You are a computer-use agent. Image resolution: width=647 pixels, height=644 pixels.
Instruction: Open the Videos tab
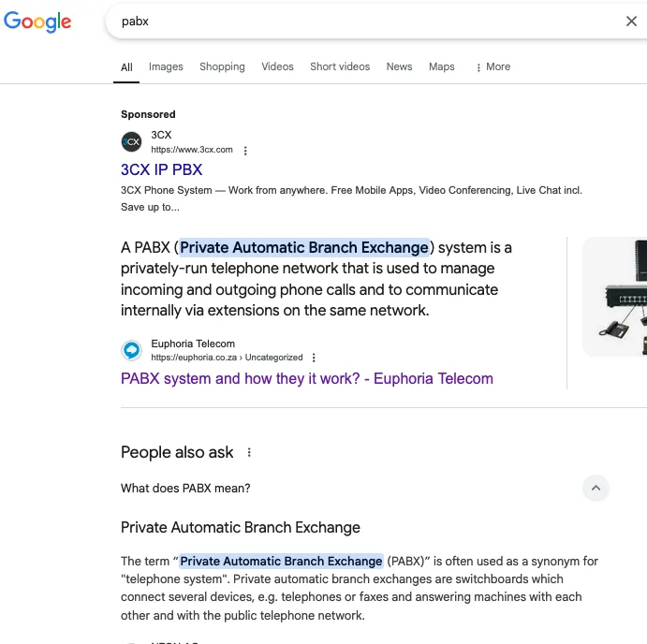[277, 67]
